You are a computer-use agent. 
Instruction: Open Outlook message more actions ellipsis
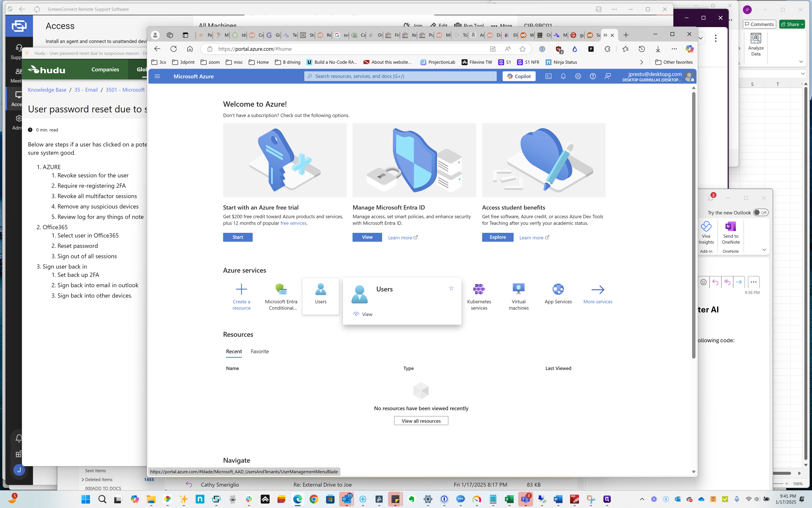(x=753, y=282)
